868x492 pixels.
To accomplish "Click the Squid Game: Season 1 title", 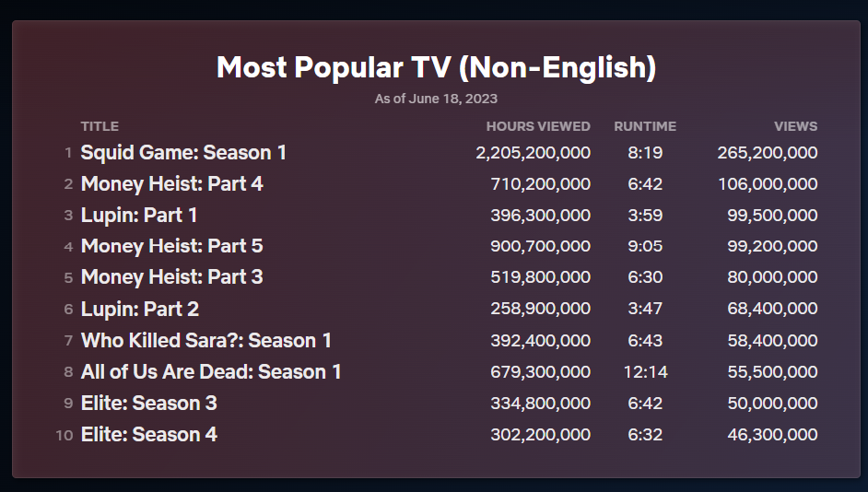I will click(183, 153).
